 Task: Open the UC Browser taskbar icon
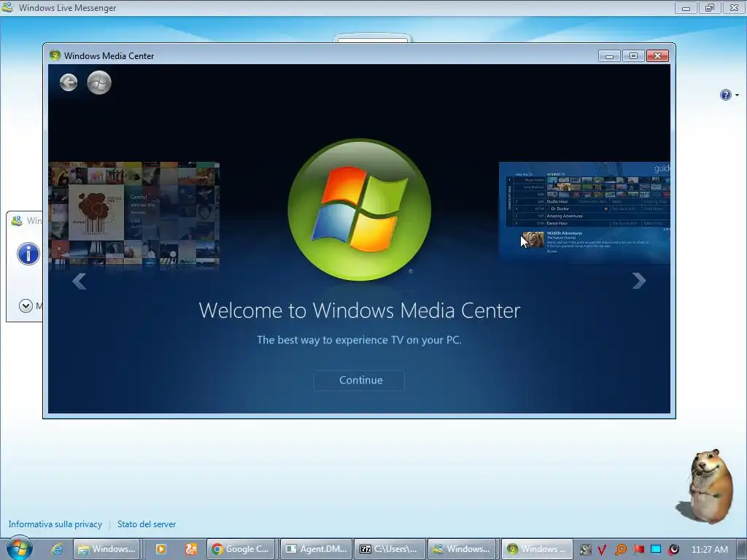[x=191, y=549]
